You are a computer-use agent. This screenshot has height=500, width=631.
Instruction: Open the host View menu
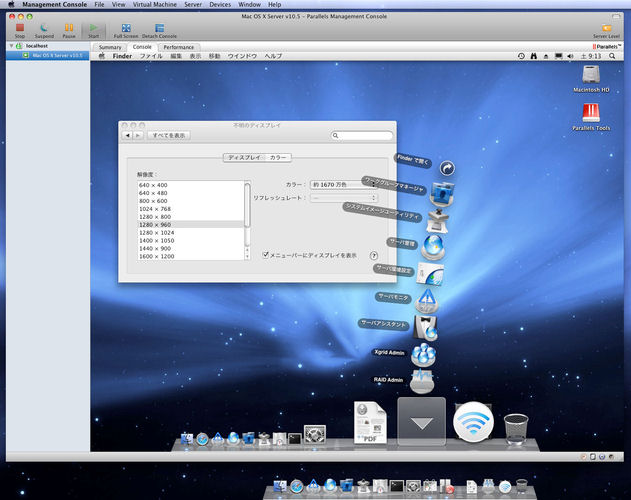pos(118,4)
